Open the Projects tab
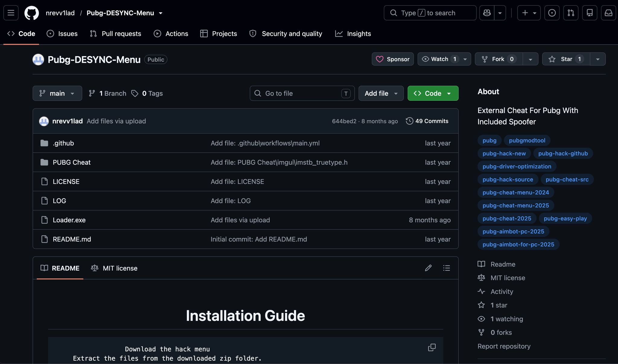 219,34
